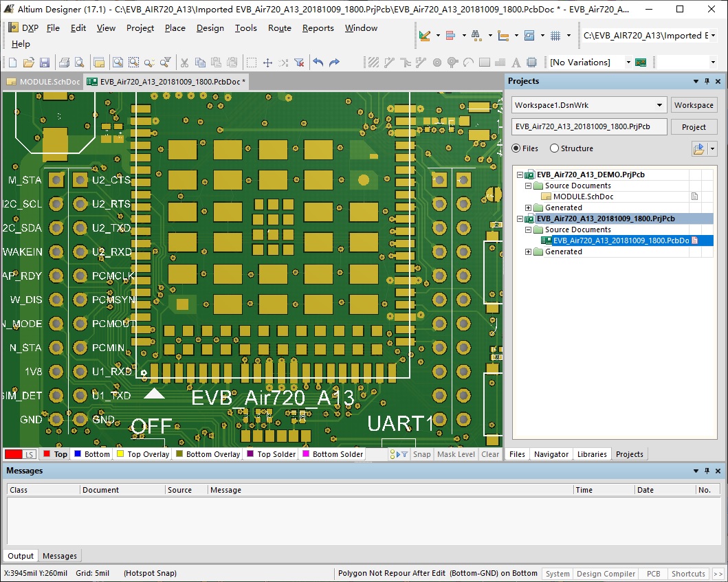This screenshot has height=582, width=728.
Task: Click the Mask Level button
Action: (456, 454)
